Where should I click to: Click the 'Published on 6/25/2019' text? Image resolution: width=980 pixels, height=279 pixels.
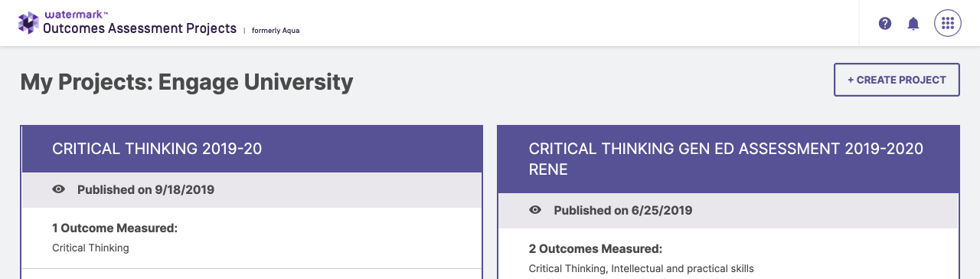[x=623, y=210]
